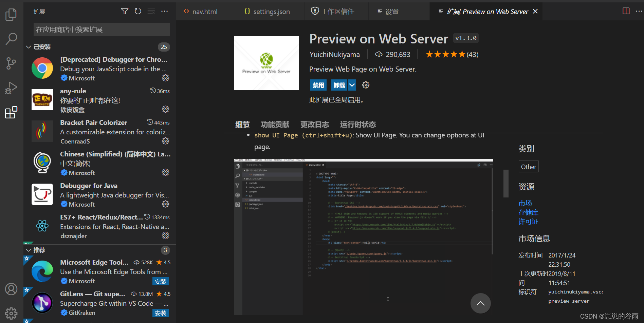The image size is (644, 323).
Task: Select GitLens entry in recommendations
Action: pos(100,303)
